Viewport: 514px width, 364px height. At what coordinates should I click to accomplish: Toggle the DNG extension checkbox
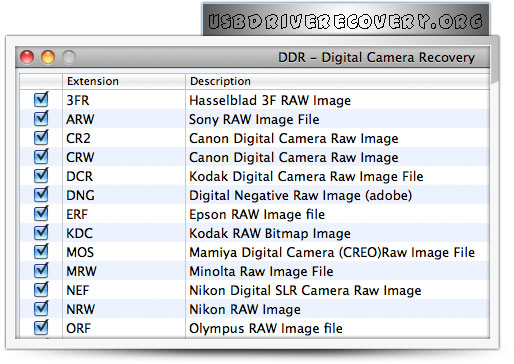point(41,195)
